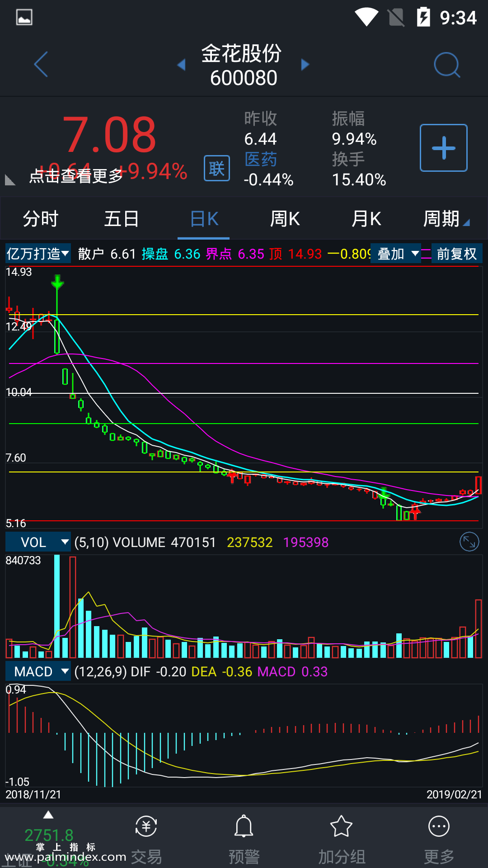Open the VOL indicator dropdown

tap(38, 542)
